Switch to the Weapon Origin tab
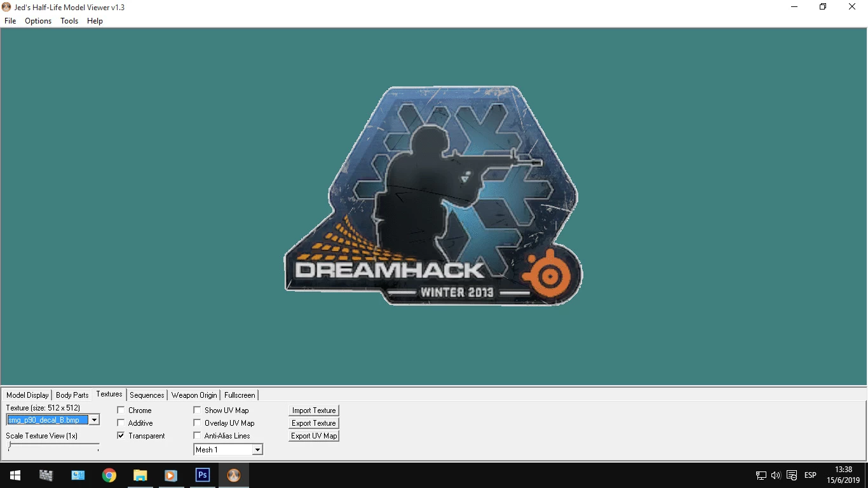868x488 pixels. 194,395
